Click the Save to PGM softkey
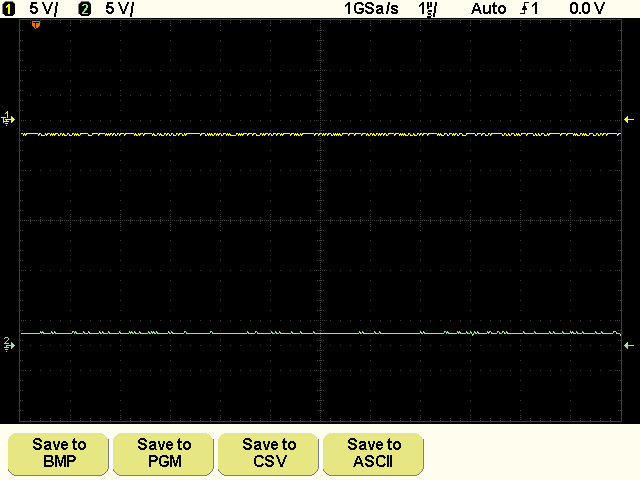 [163, 454]
